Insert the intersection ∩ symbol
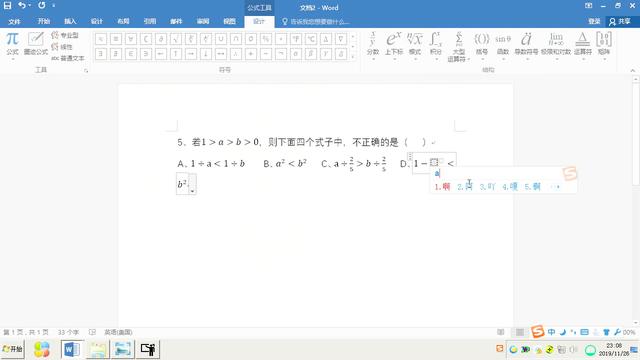The width and height of the screenshot is (640, 360). point(236,39)
